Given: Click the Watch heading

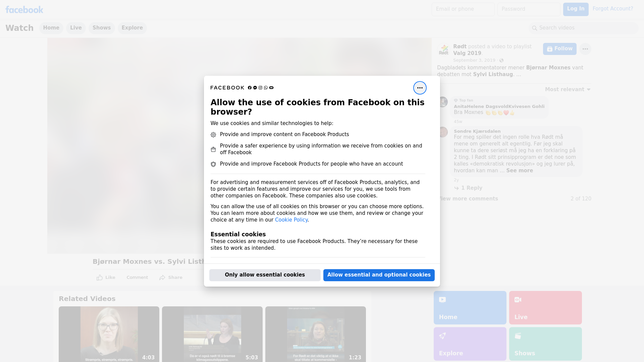Looking at the screenshot, I should [19, 28].
